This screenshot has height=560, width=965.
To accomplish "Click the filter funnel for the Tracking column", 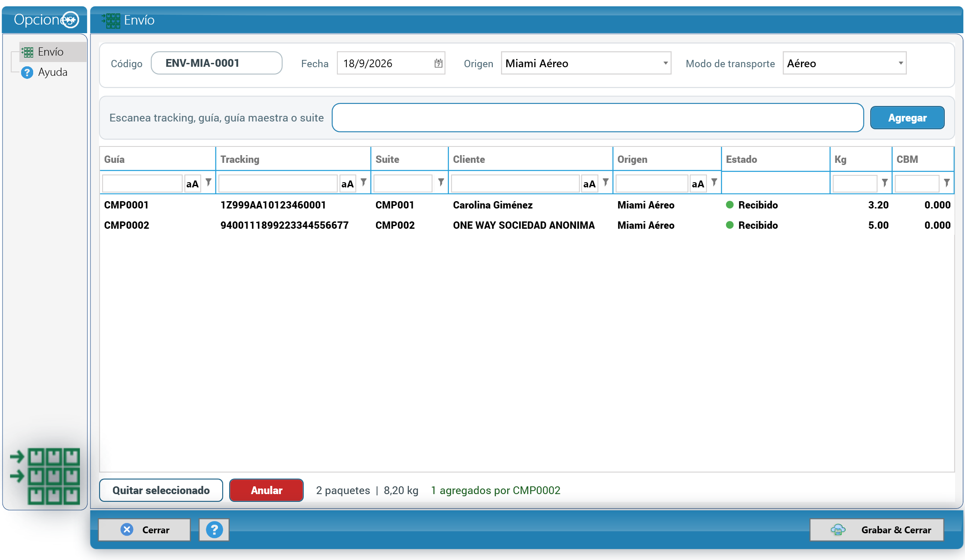I will 364,183.
